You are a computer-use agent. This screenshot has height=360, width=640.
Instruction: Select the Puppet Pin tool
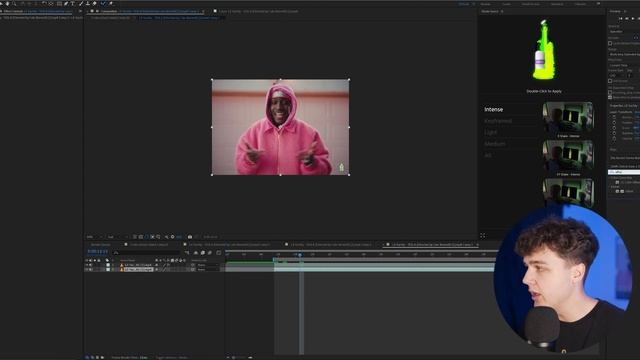tap(111, 3)
